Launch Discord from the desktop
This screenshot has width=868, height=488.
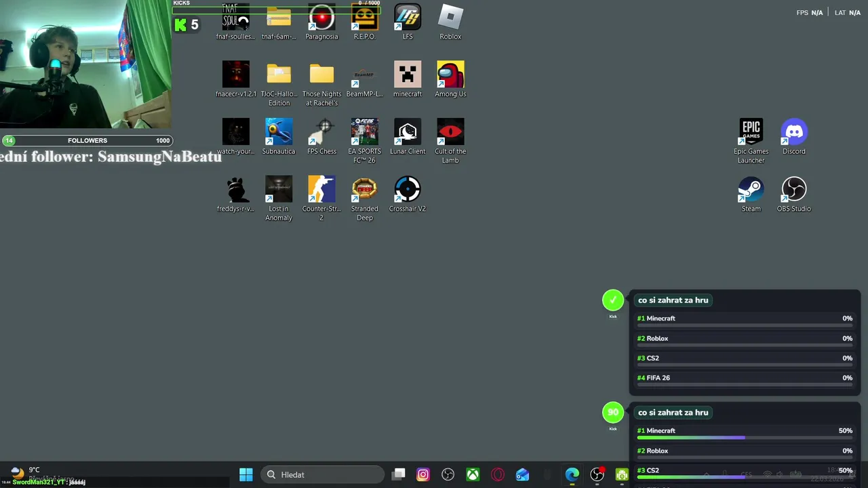click(793, 137)
